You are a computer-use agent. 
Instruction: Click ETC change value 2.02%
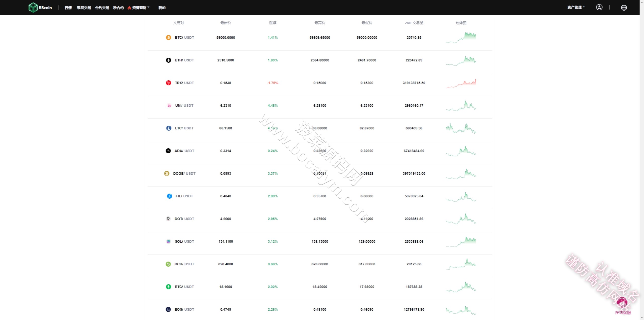273,287
